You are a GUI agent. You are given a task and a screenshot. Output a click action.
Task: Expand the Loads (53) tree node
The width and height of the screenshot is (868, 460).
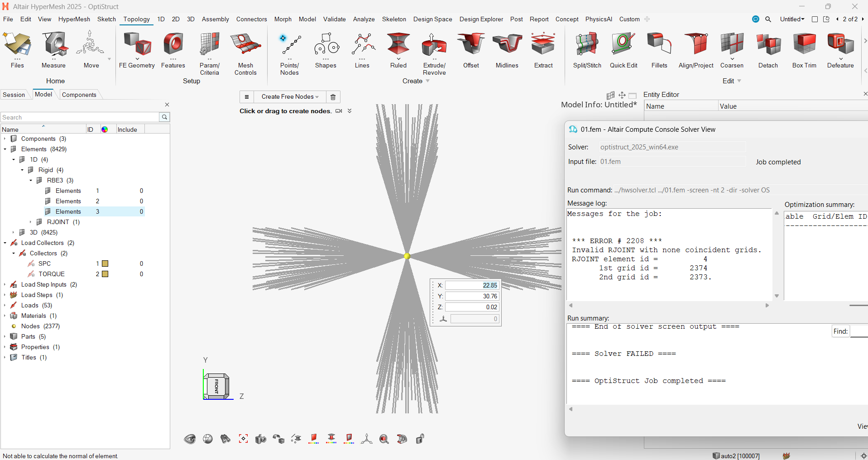[x=5, y=305]
